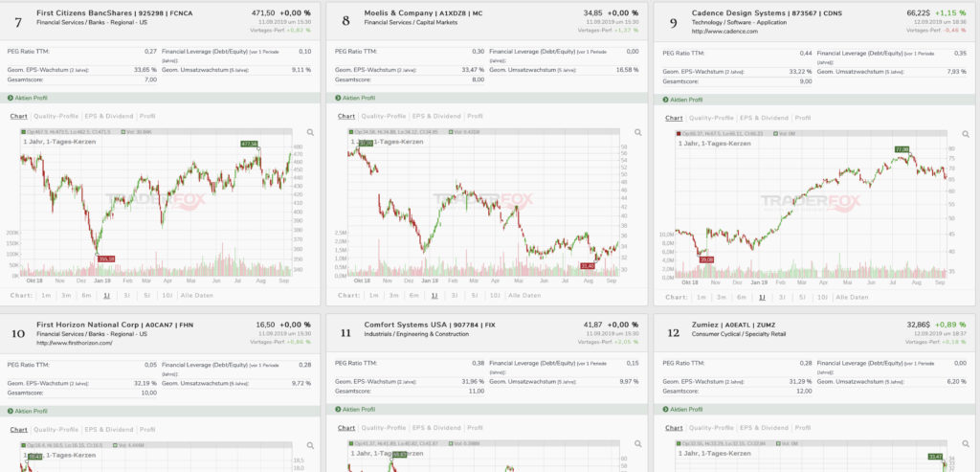Click Aktien Profil label in Comfort Systems card

(360, 410)
